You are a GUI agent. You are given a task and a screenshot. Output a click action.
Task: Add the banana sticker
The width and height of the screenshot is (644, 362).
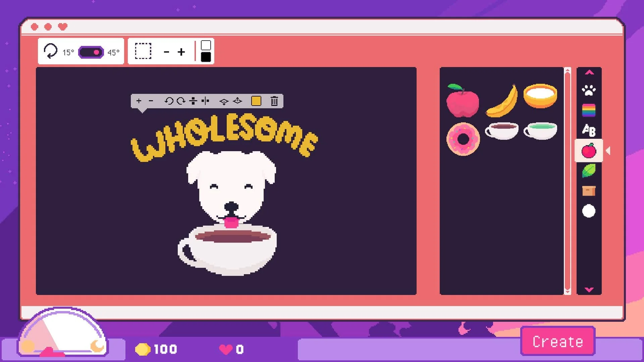pyautogui.click(x=502, y=101)
